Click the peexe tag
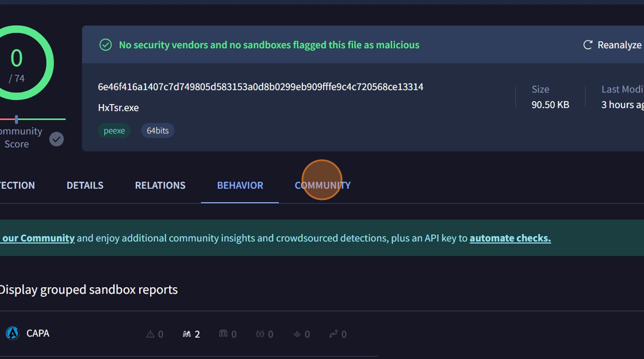This screenshot has height=359, width=644. coord(114,130)
